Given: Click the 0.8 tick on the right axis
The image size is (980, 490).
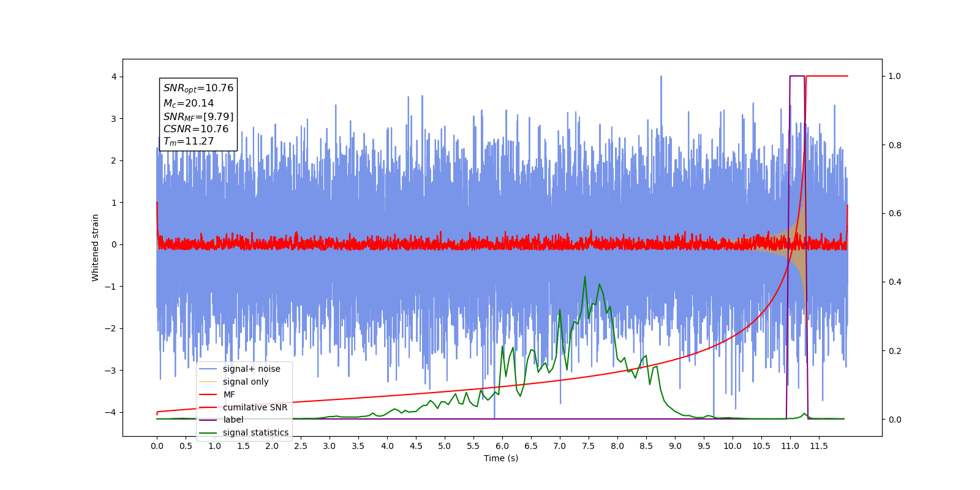Looking at the screenshot, I should tap(895, 145).
